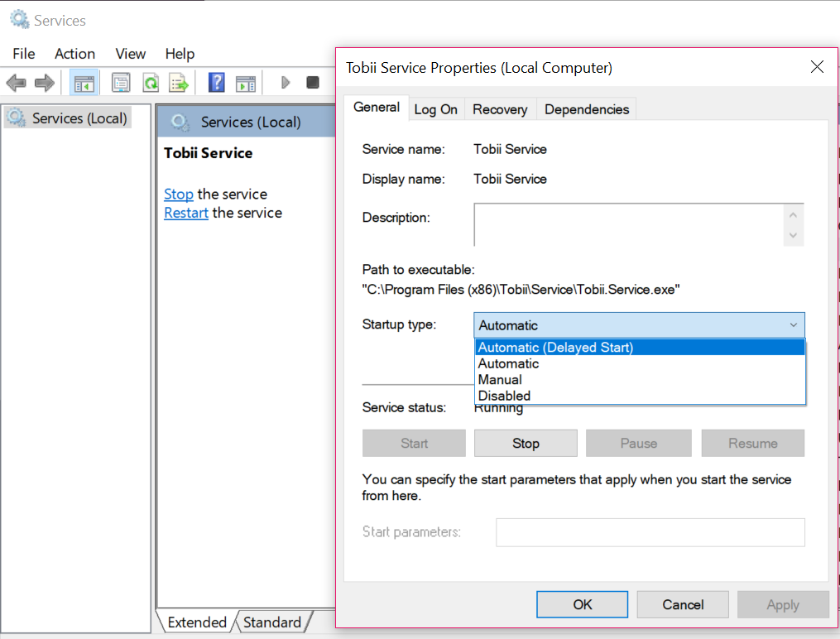Click the bold Tobii Service heading
This screenshot has width=840, height=639.
pos(209,153)
